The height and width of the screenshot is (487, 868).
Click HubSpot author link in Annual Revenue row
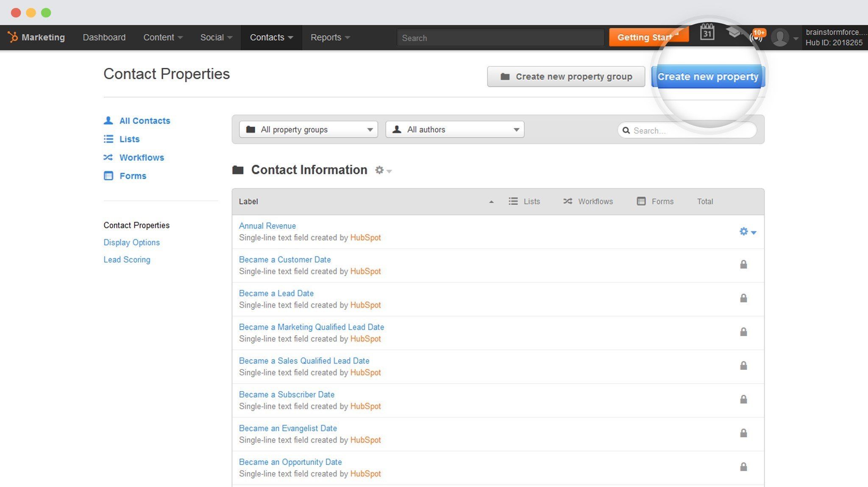point(365,238)
